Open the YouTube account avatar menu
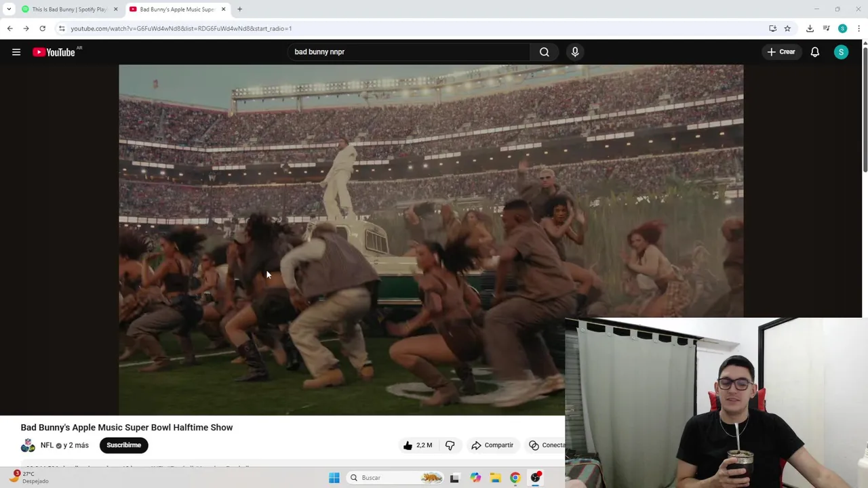Image resolution: width=868 pixels, height=488 pixels. (x=841, y=52)
